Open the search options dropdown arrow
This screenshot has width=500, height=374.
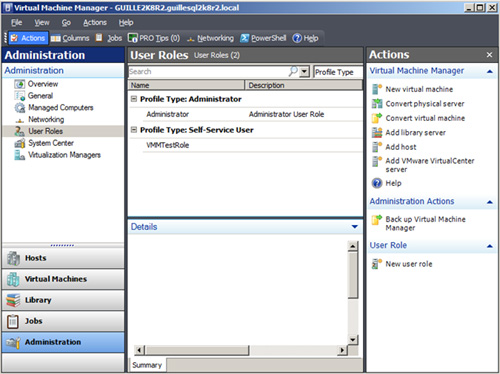304,71
